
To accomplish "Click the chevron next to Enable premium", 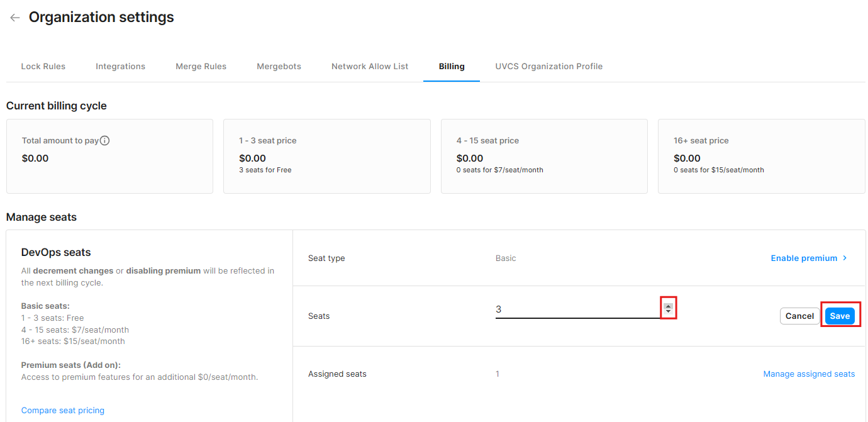I will pos(845,258).
